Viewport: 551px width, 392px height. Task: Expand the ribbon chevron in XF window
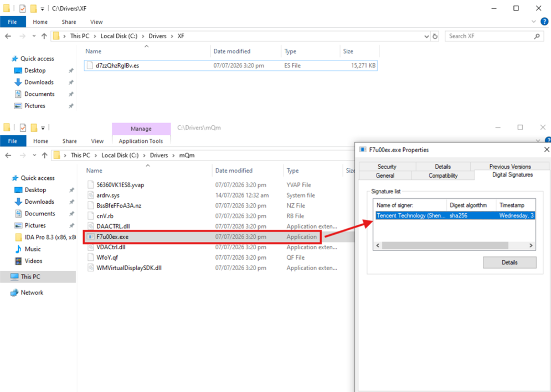533,22
